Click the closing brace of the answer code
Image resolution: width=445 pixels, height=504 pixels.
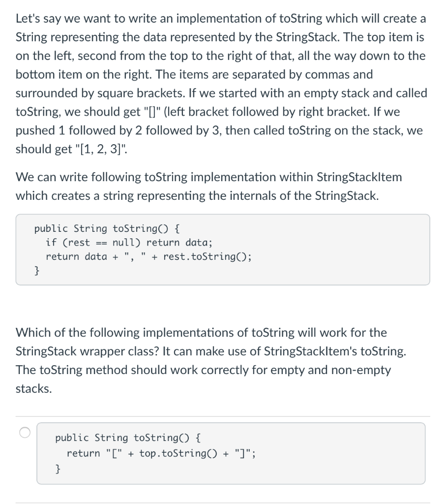58,469
